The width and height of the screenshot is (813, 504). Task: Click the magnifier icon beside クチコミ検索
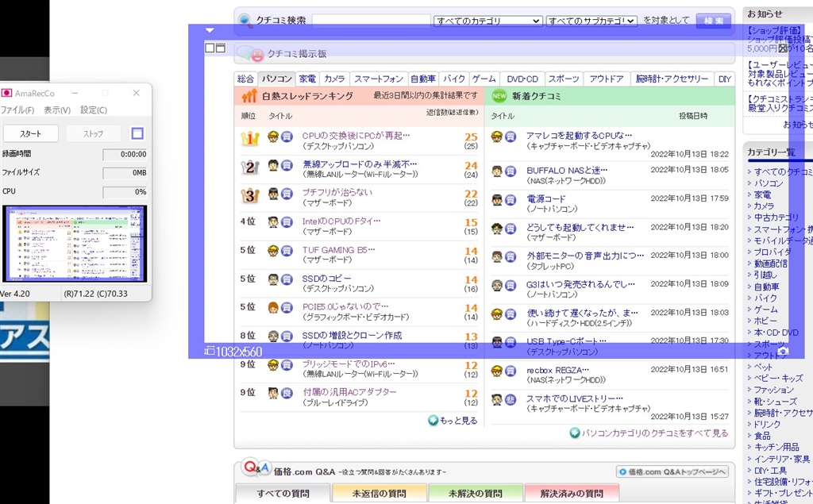point(245,21)
